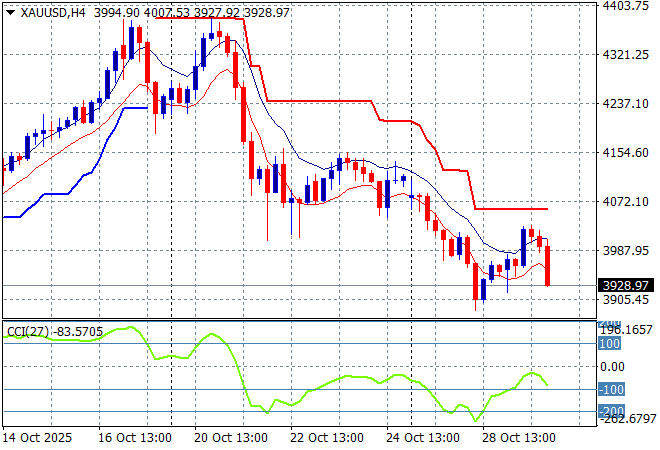The height and width of the screenshot is (450, 660).
Task: Click the 100 level marker on CCI scale
Action: (610, 344)
